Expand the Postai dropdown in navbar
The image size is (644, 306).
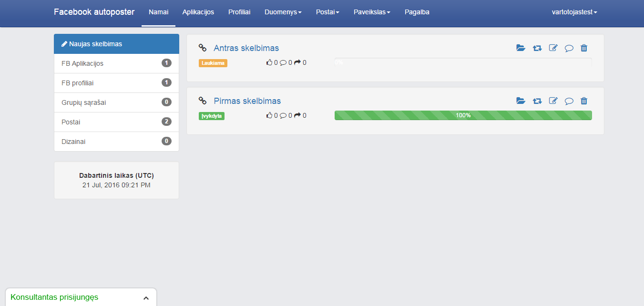coord(327,12)
